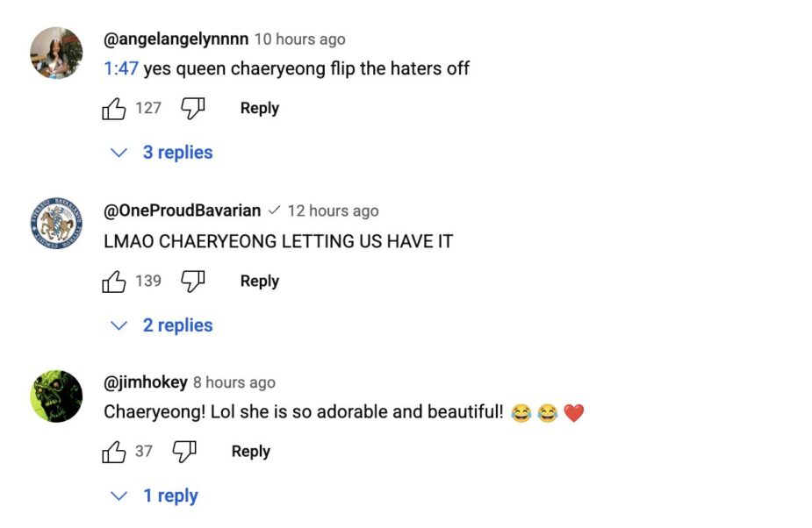This screenshot has height=528, width=812.
Task: Like the comment by @OneProudBavarian
Action: pos(114,282)
